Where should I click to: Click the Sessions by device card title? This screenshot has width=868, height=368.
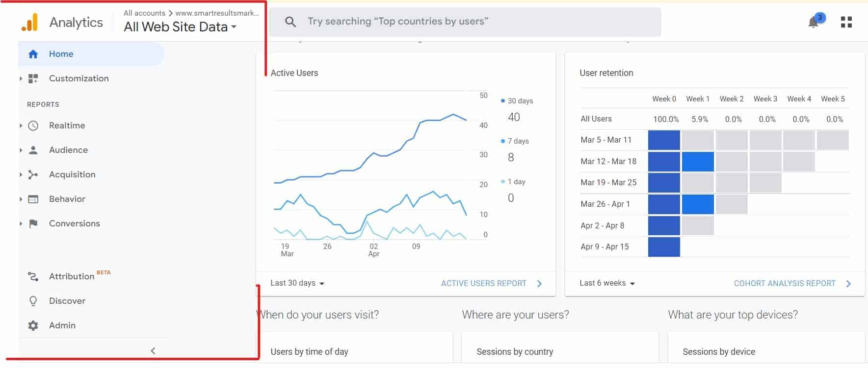(719, 352)
